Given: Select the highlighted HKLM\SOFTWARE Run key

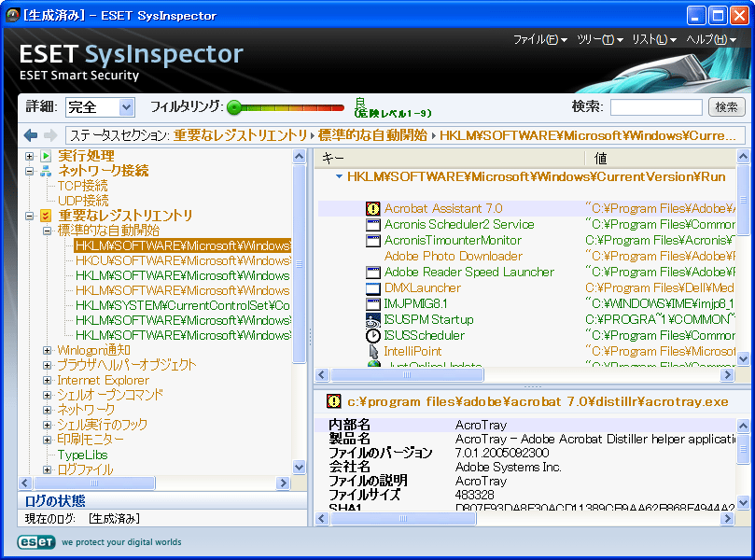Looking at the screenshot, I should [183, 245].
